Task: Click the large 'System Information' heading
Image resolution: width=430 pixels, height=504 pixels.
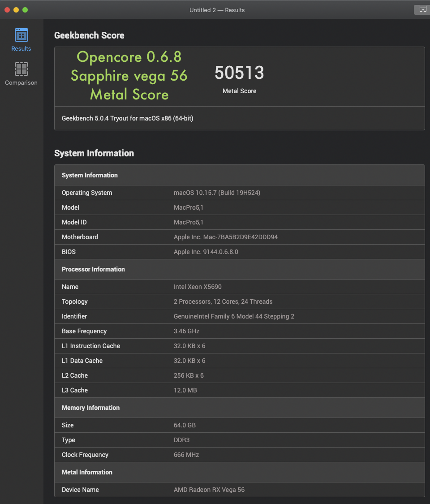Action: [x=94, y=153]
